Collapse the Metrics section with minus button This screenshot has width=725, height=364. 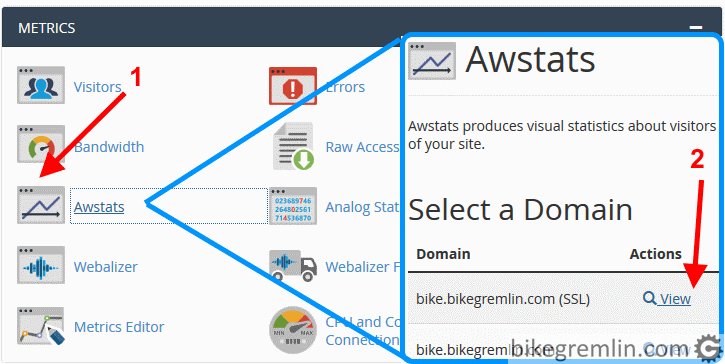pyautogui.click(x=696, y=28)
